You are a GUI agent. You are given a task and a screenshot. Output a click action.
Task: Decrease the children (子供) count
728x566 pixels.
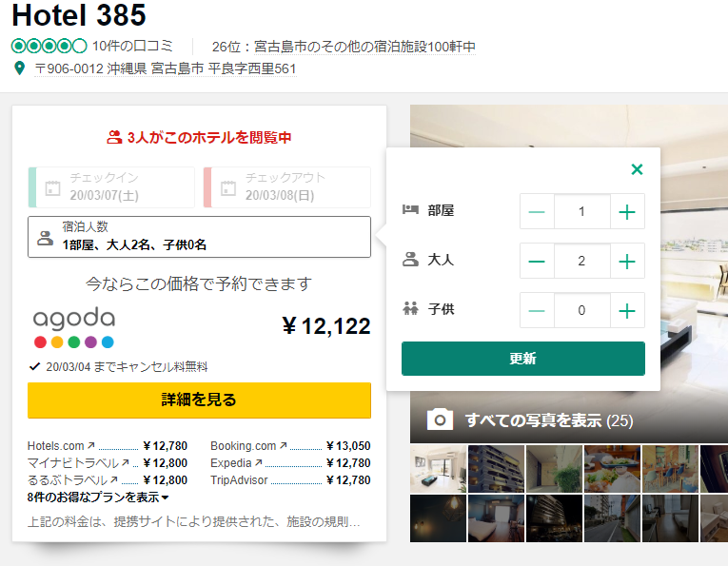pyautogui.click(x=537, y=310)
